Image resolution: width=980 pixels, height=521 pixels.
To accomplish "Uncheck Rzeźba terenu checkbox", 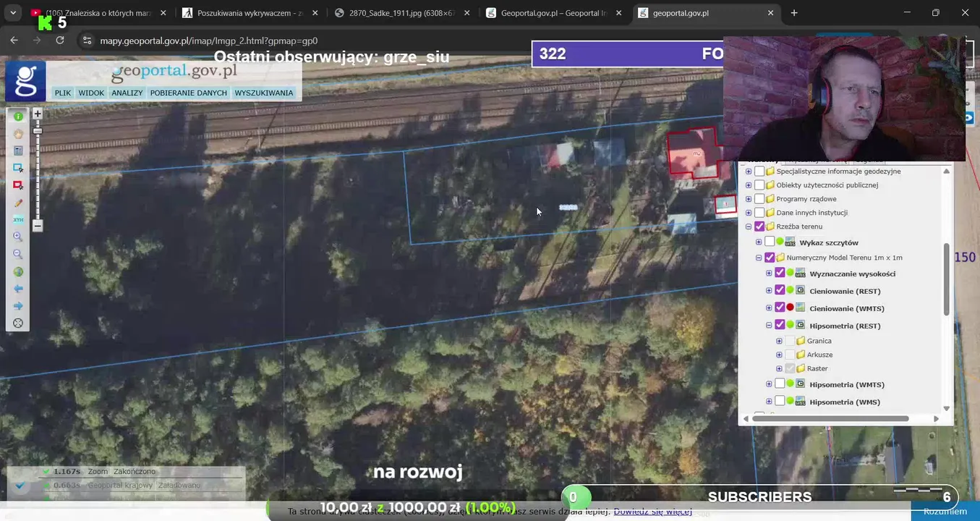I will [x=759, y=226].
